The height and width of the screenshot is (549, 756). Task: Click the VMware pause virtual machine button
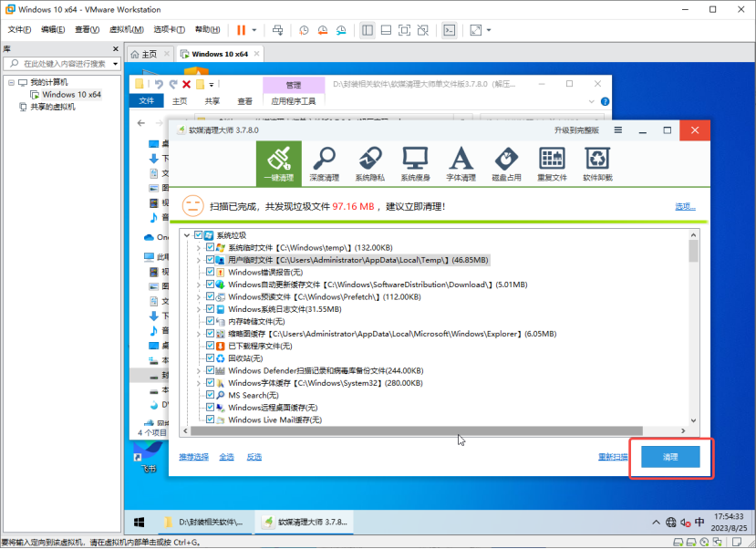coord(241,30)
